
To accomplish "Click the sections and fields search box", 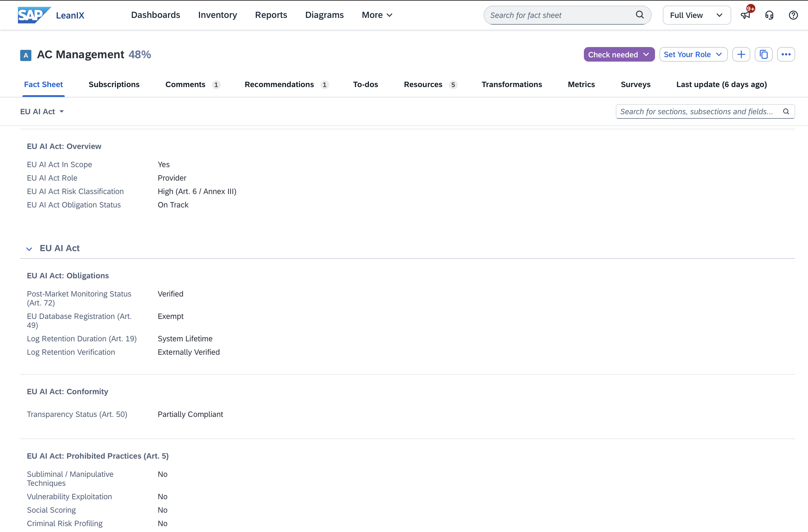I will pyautogui.click(x=705, y=112).
